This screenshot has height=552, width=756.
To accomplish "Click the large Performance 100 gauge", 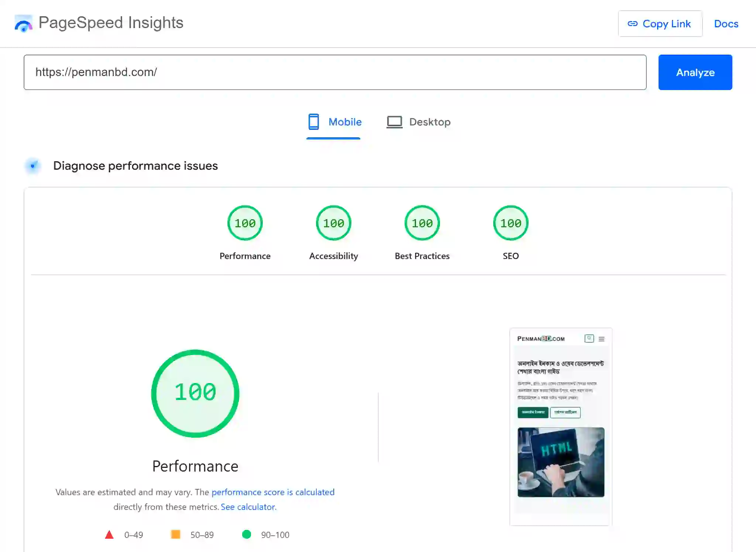I will 195,393.
